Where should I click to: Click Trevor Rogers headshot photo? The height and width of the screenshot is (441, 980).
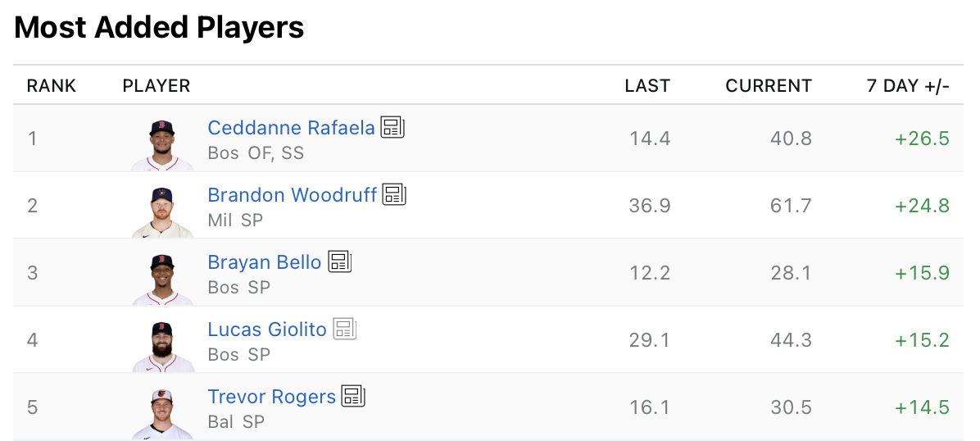click(x=162, y=413)
